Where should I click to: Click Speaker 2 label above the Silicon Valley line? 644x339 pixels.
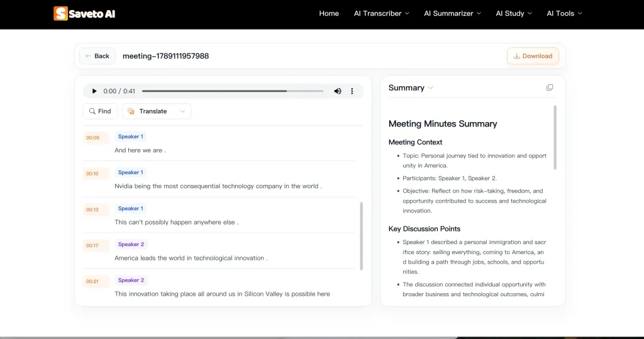pos(131,281)
